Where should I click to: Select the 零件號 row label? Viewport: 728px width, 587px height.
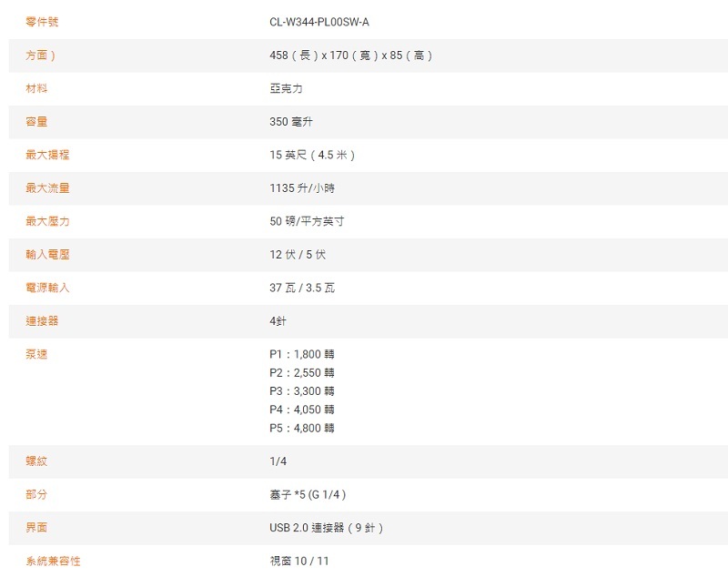42,22
